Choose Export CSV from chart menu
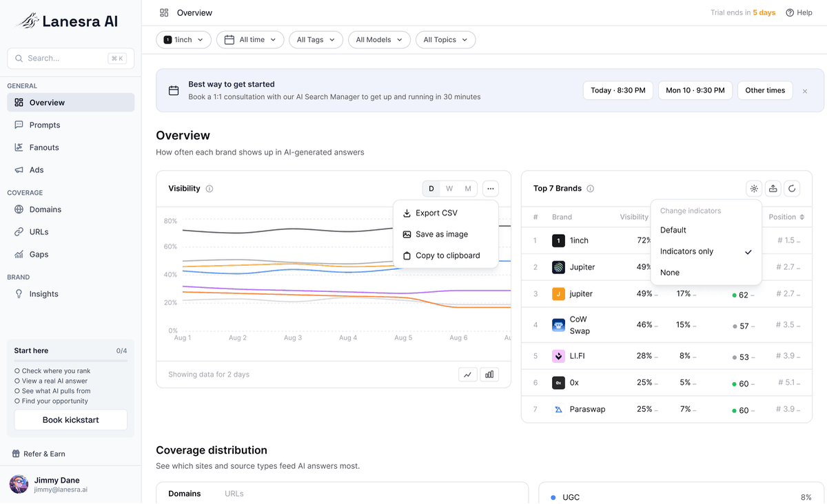This screenshot has height=504, width=827. [445, 213]
